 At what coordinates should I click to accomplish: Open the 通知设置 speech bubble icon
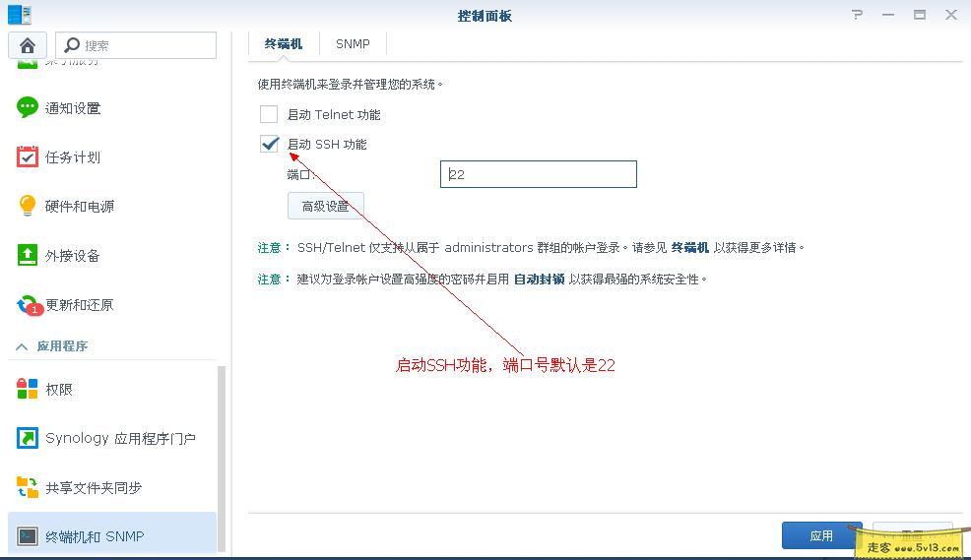tap(28, 107)
